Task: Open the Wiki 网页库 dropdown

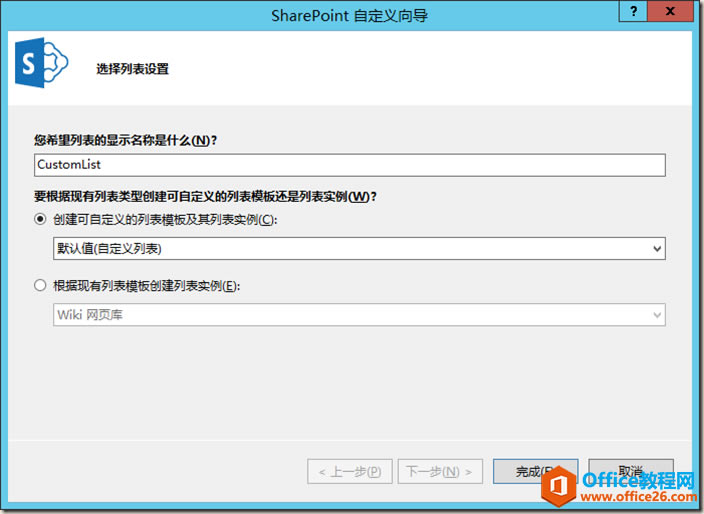Action: [359, 315]
